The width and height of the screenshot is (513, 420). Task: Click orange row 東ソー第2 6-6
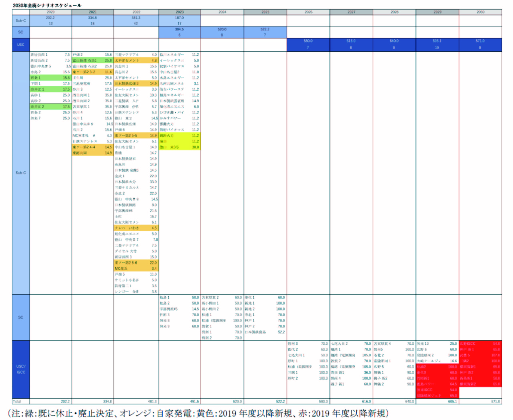(x=136, y=263)
